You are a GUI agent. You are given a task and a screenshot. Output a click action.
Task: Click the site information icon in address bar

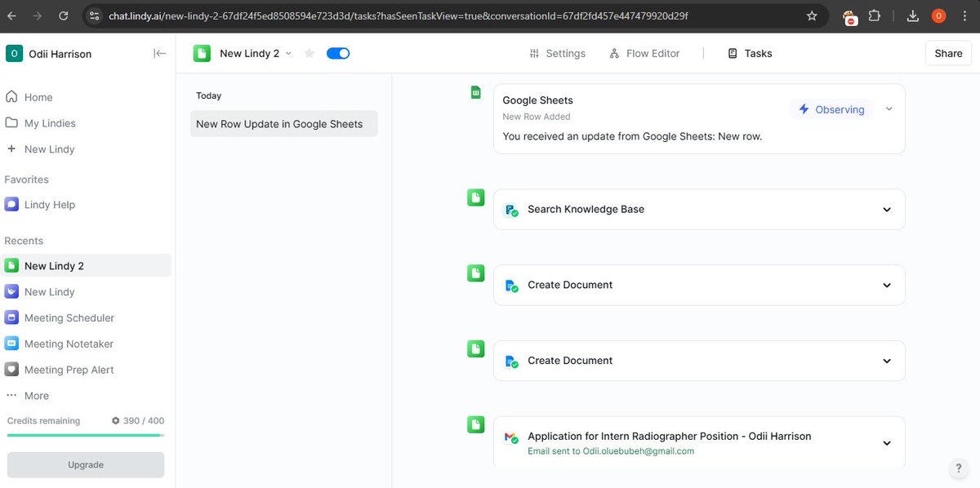95,16
